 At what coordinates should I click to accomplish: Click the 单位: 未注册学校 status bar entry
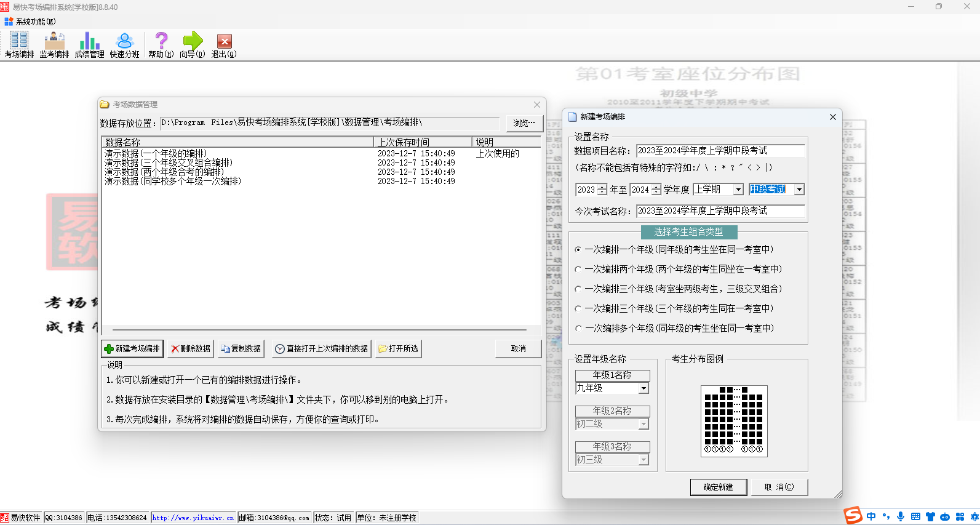point(387,518)
